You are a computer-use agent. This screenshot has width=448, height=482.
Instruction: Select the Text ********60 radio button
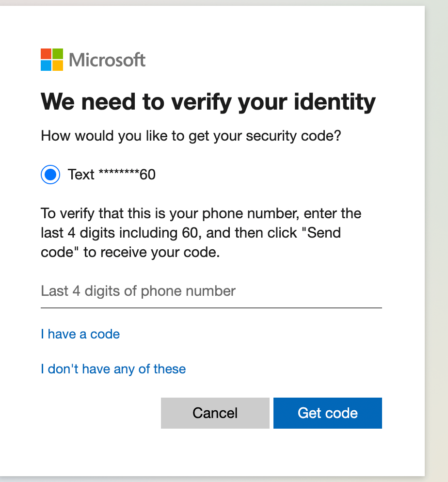(50, 175)
